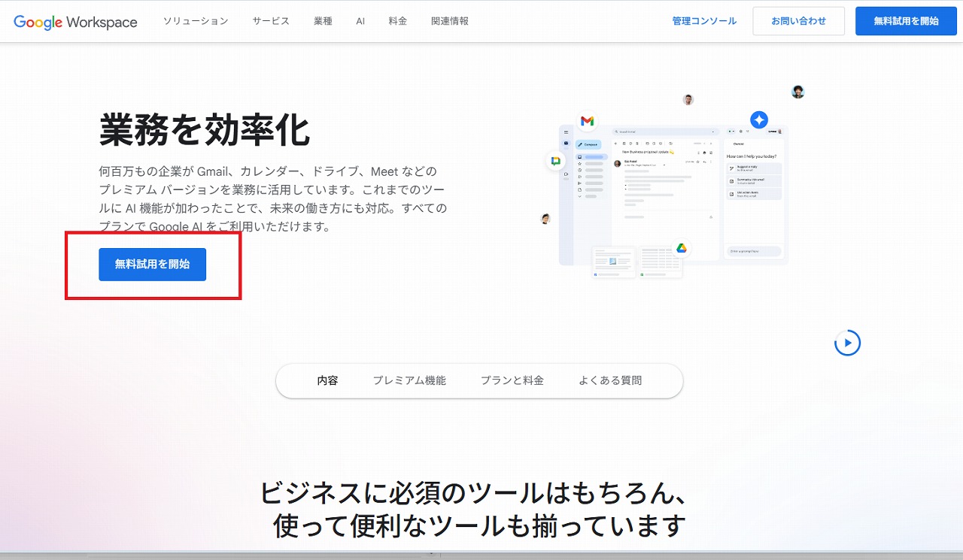Click the blue Gemini sparkle icon
The width and height of the screenshot is (963, 560).
759,120
